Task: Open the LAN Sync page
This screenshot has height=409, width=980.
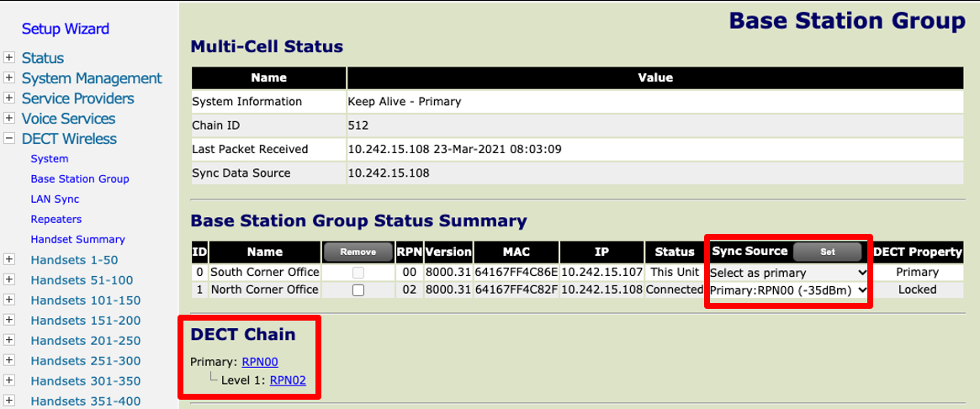Action: [55, 199]
